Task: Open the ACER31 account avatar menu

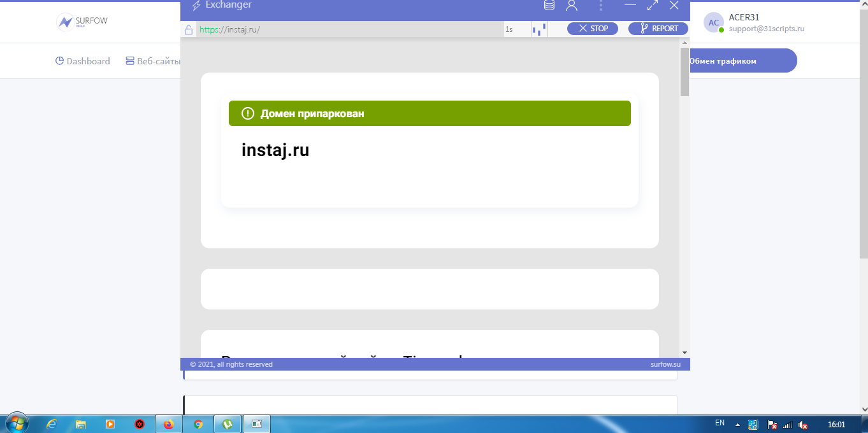Action: pyautogui.click(x=714, y=22)
